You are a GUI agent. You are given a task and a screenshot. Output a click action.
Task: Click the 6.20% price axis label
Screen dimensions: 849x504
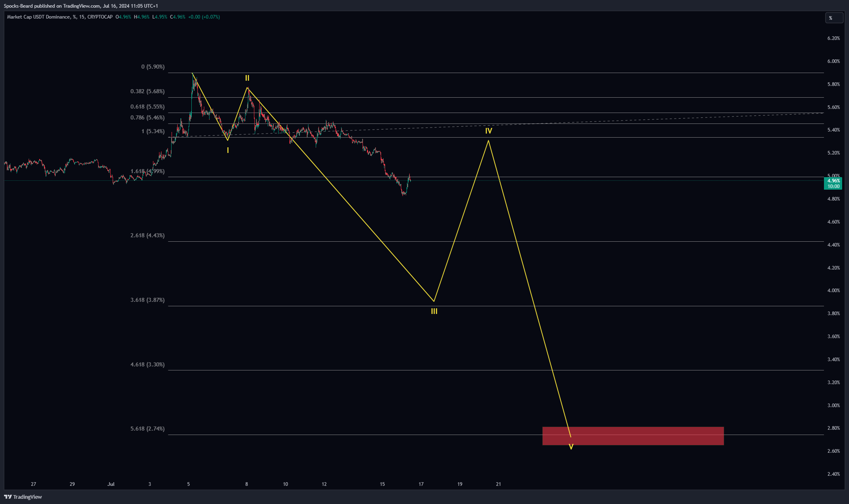(834, 39)
